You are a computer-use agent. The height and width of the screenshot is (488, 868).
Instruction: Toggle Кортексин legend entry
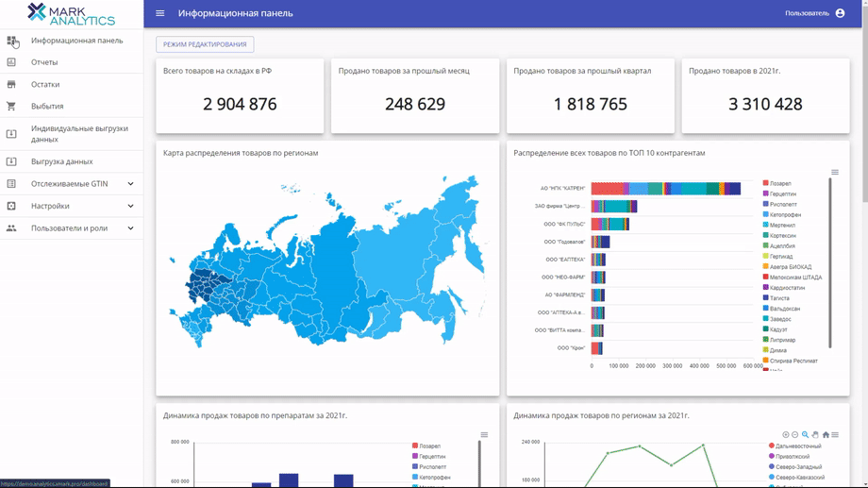779,235
